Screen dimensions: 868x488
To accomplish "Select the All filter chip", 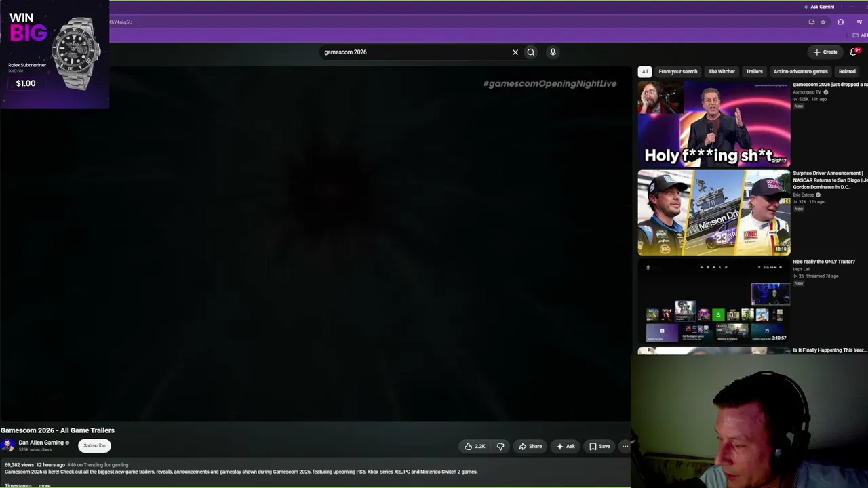I will point(645,71).
